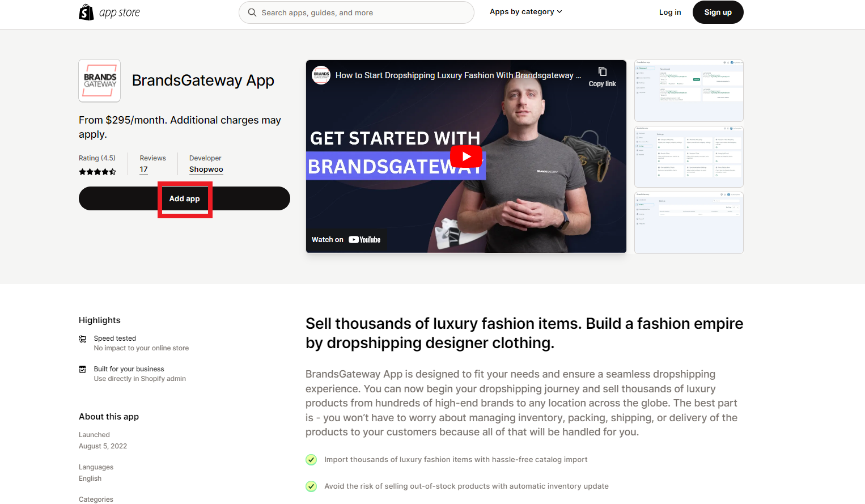Open Watch on YouTube link
865x504 pixels.
point(346,240)
